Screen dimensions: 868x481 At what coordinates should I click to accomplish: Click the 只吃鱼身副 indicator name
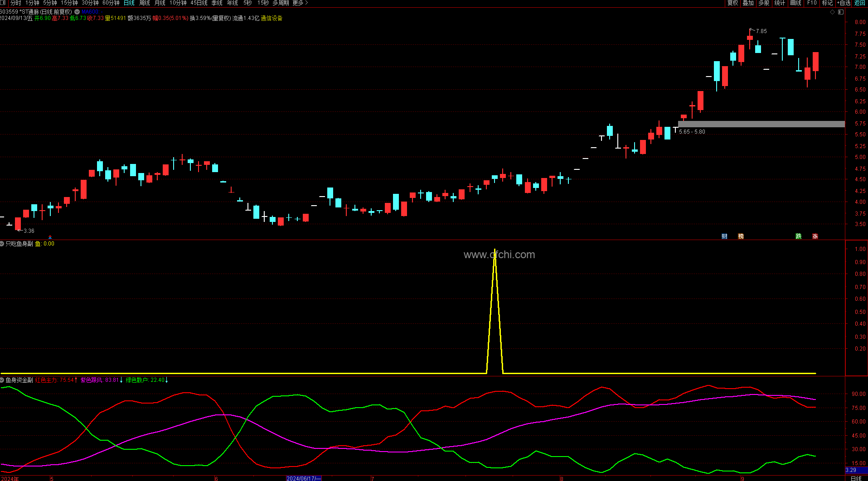[x=19, y=244]
